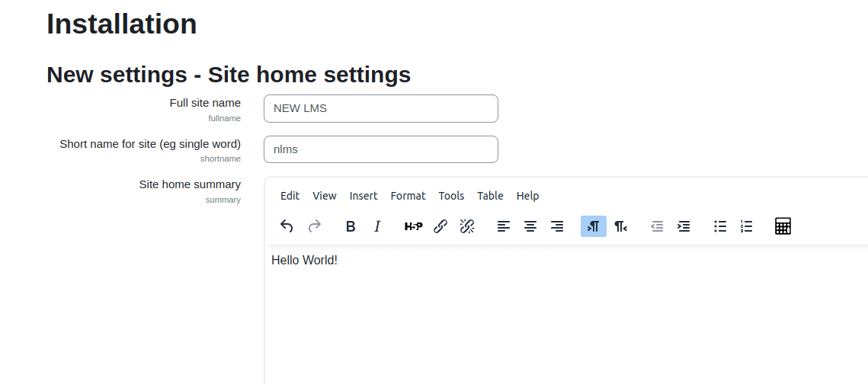The height and width of the screenshot is (384, 868).
Task: Switch to right-to-left text direction
Action: [x=620, y=226]
